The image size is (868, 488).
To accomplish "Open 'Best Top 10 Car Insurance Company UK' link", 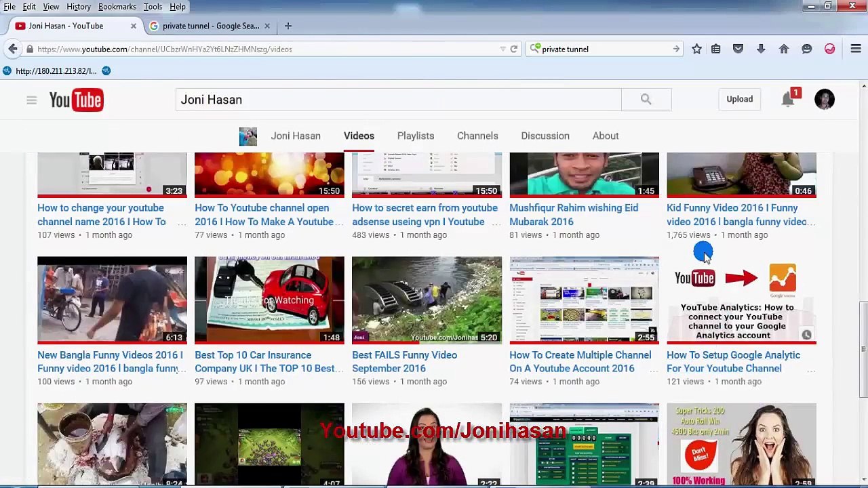I will 264,362.
